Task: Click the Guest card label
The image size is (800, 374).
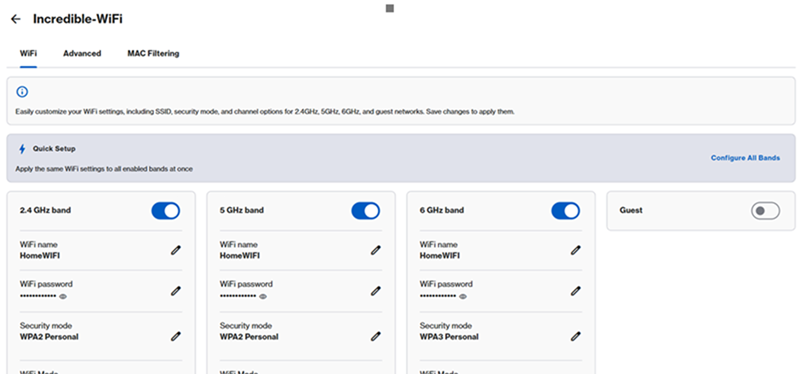Action: click(631, 210)
